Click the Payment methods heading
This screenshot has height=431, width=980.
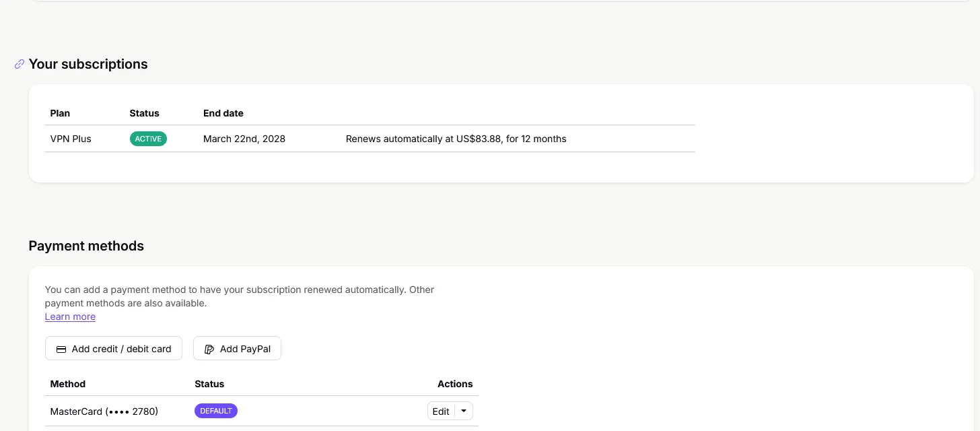pos(86,246)
